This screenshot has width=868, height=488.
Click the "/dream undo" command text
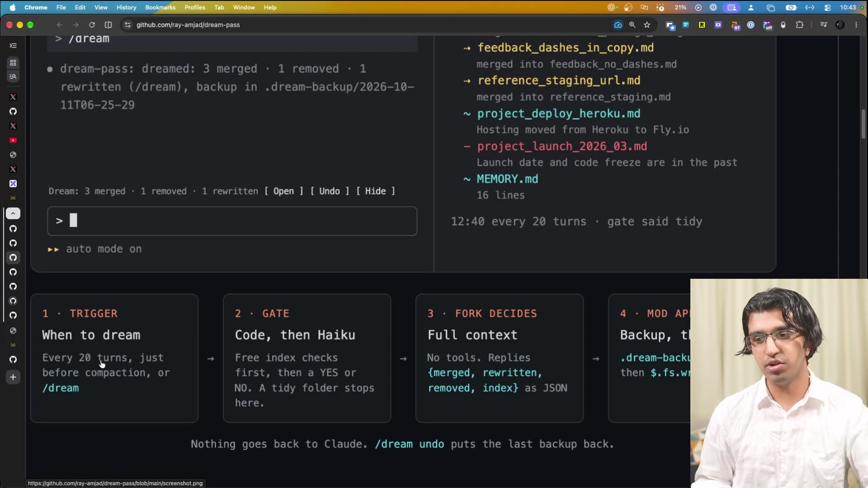pos(410,444)
